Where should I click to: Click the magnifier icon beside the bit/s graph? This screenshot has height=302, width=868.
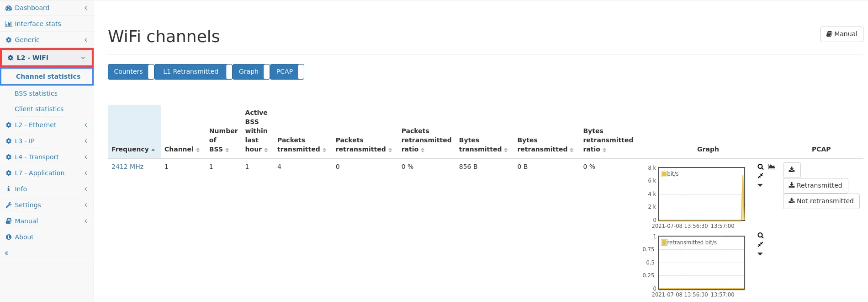760,167
